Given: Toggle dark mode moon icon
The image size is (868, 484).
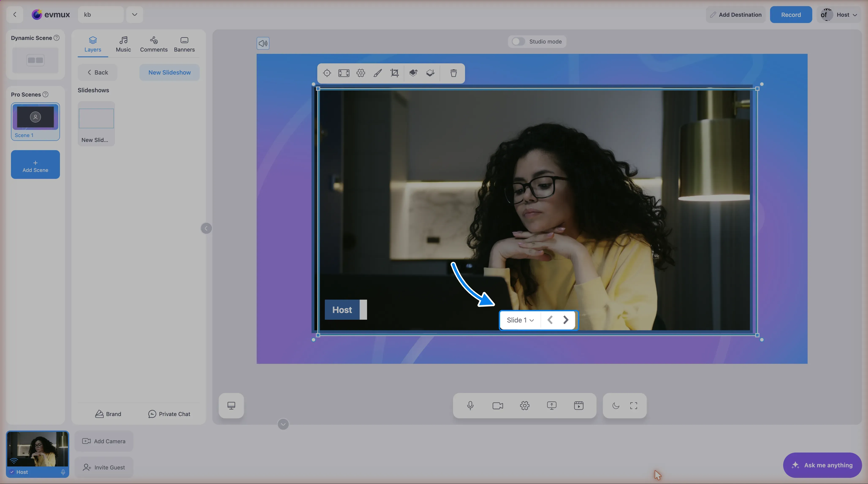Looking at the screenshot, I should pos(616,405).
